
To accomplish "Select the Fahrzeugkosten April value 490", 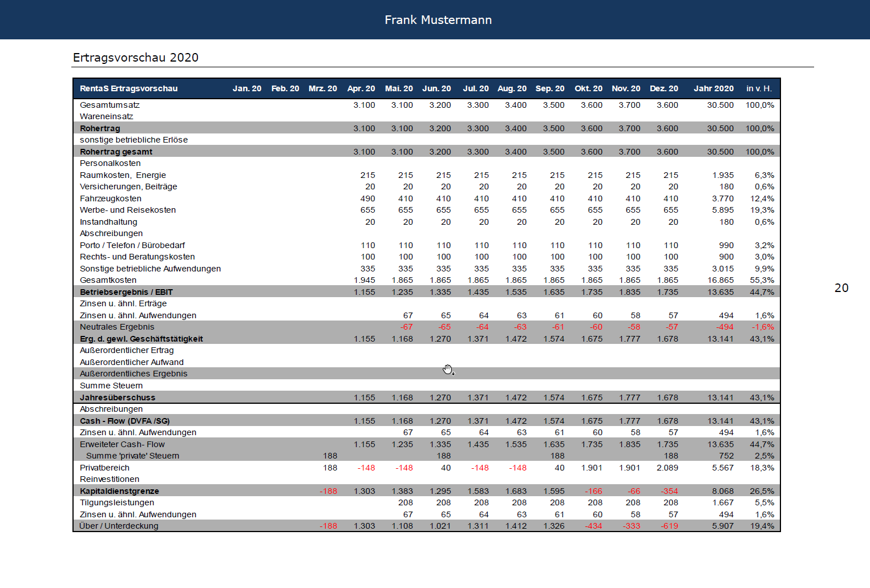I will click(x=368, y=198).
